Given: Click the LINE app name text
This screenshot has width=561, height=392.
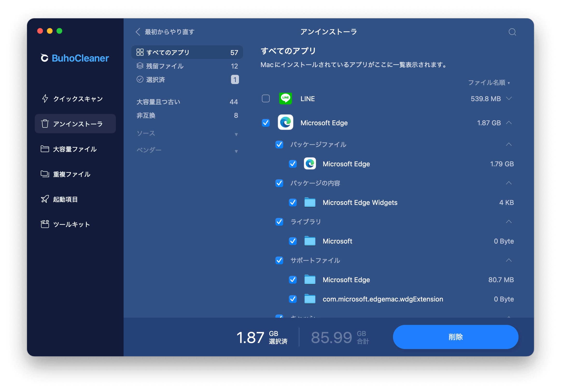Looking at the screenshot, I should tap(307, 99).
